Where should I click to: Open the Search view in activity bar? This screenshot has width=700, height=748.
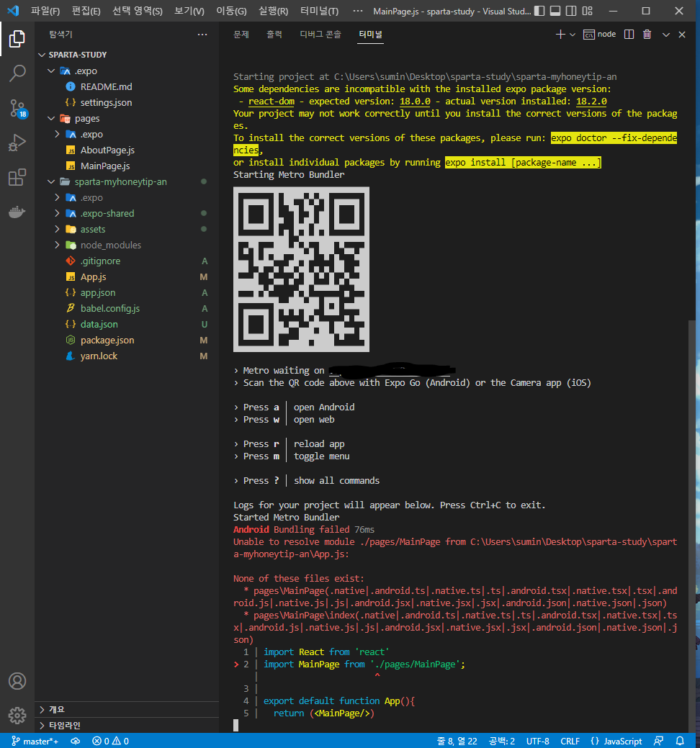click(x=17, y=73)
